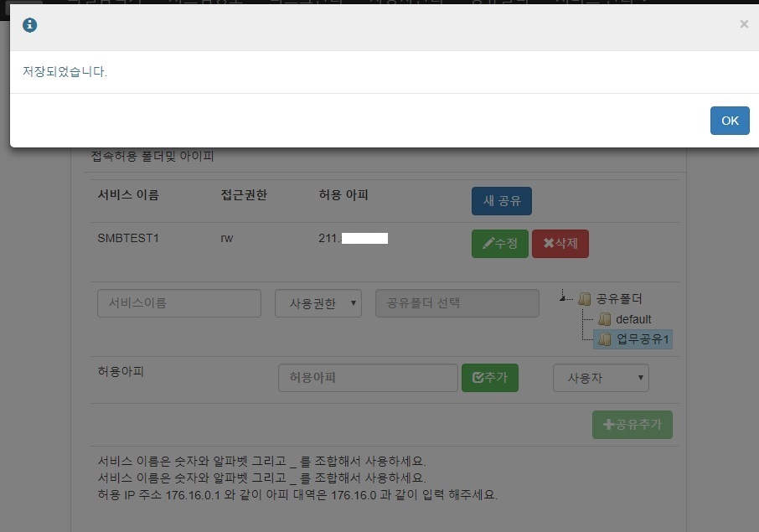This screenshot has height=532, width=759.
Task: Click the SMBTEST1 service name
Action: pyautogui.click(x=128, y=238)
